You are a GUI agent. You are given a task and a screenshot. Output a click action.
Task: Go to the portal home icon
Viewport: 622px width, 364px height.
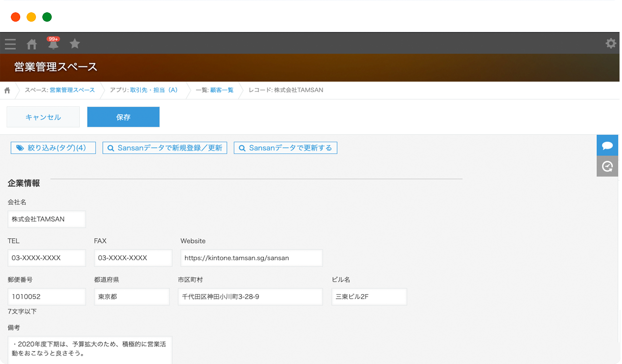[x=32, y=44]
